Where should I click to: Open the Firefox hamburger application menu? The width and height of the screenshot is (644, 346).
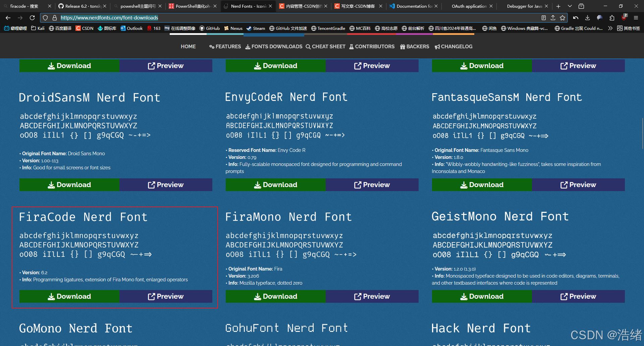(x=636, y=18)
